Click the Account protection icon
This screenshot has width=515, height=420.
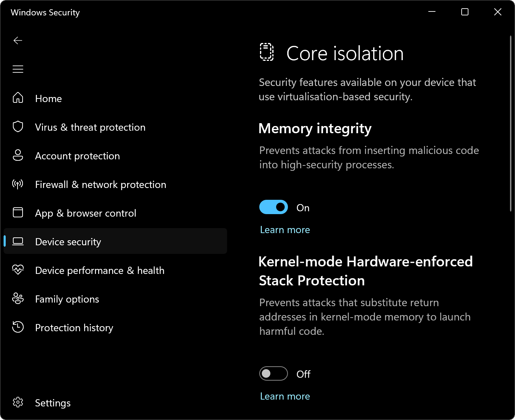coord(18,155)
